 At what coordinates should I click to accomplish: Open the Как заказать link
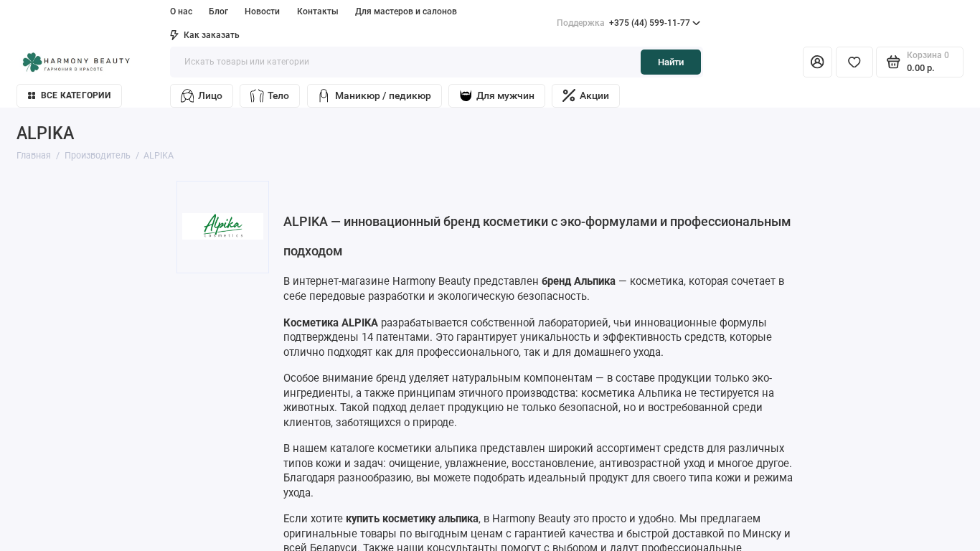212,35
